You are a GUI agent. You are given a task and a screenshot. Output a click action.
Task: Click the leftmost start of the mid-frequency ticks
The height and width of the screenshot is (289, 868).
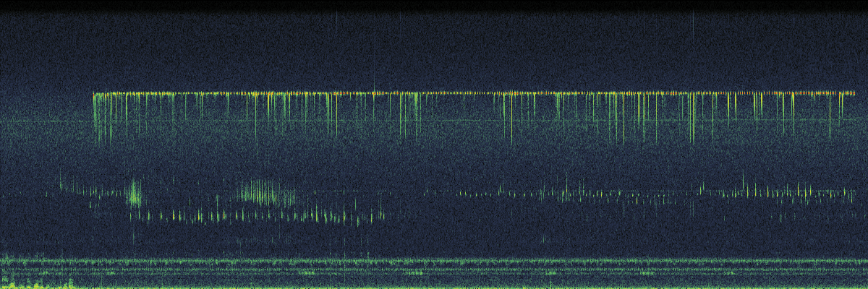[61, 184]
